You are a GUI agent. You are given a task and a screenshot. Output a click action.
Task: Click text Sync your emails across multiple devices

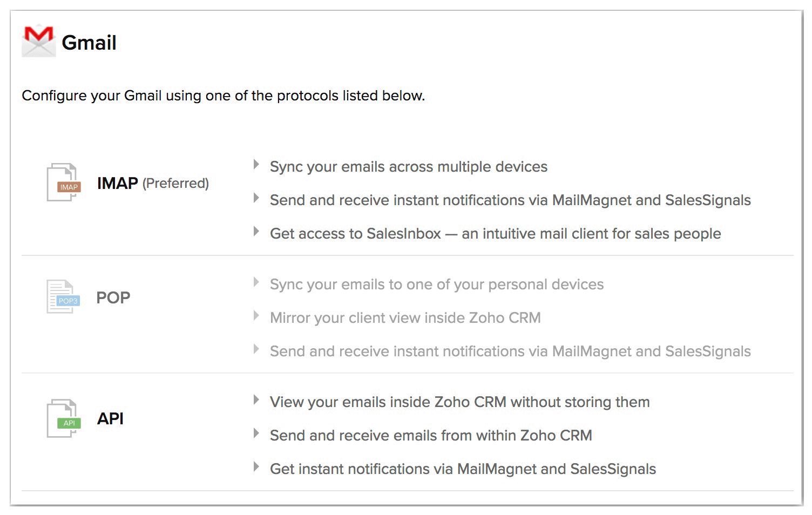[408, 167]
